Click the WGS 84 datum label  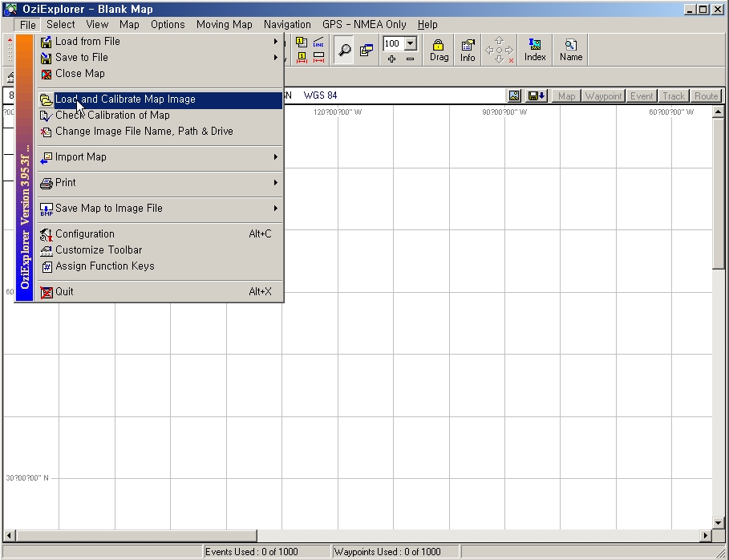pyautogui.click(x=320, y=95)
